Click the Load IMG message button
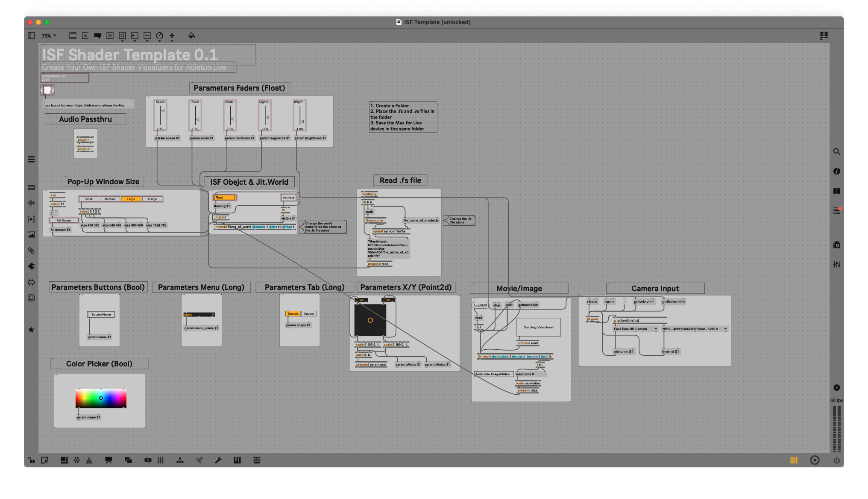868x499 pixels. click(480, 305)
